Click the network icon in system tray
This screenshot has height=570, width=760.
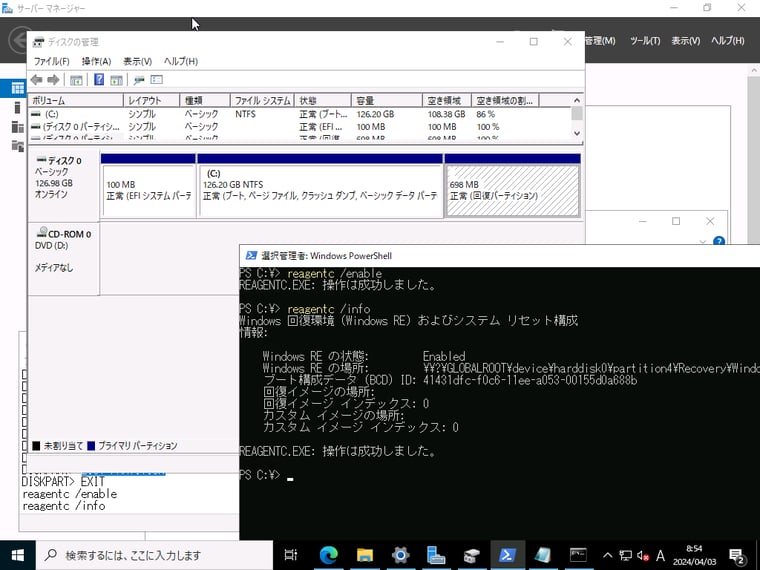pyautogui.click(x=626, y=555)
